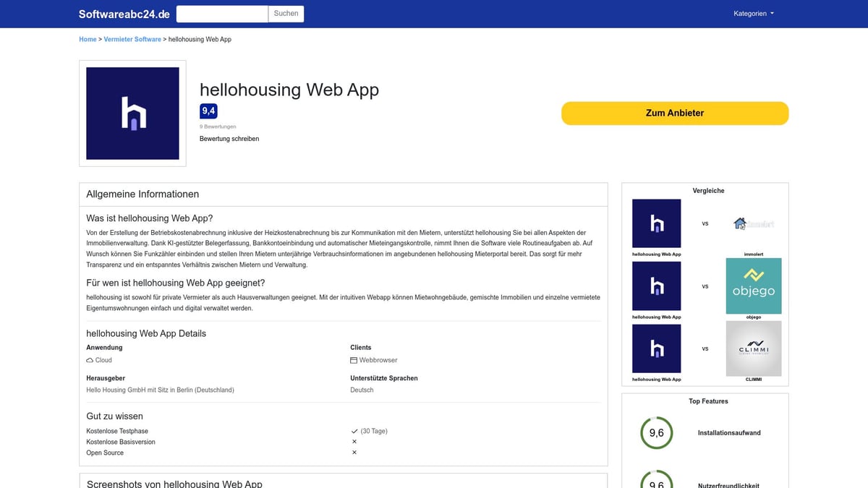Select the Cloud icon under Anwendung
This screenshot has height=488, width=868.
[90, 359]
